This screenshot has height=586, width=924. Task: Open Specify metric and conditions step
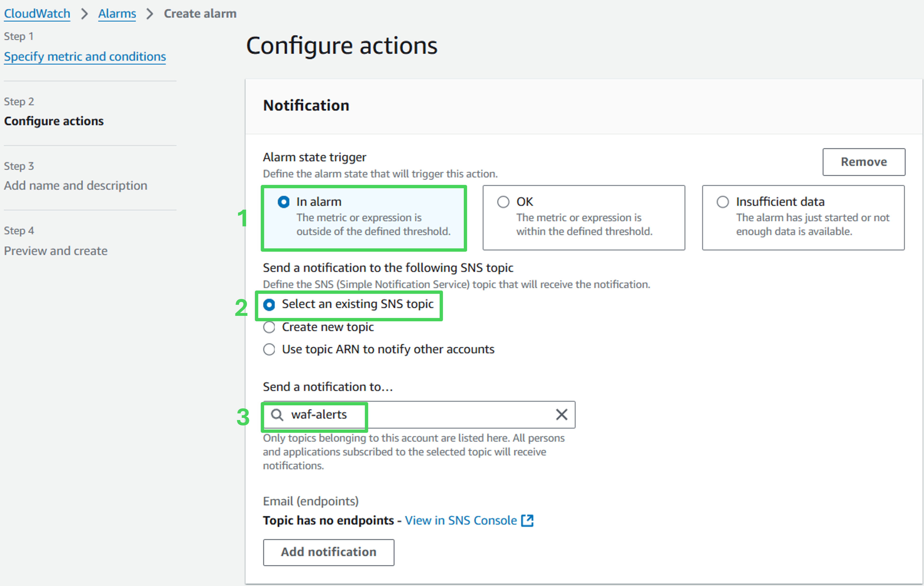[85, 56]
